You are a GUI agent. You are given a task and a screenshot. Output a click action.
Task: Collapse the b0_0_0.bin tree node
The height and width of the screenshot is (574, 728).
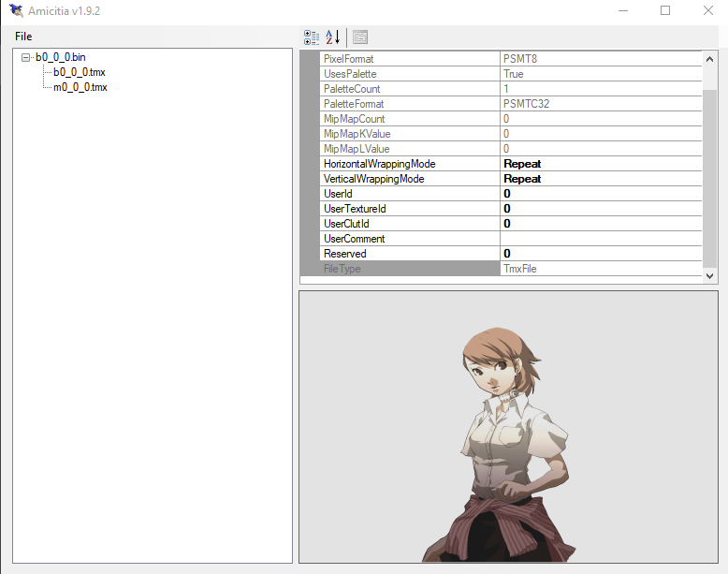tap(25, 58)
